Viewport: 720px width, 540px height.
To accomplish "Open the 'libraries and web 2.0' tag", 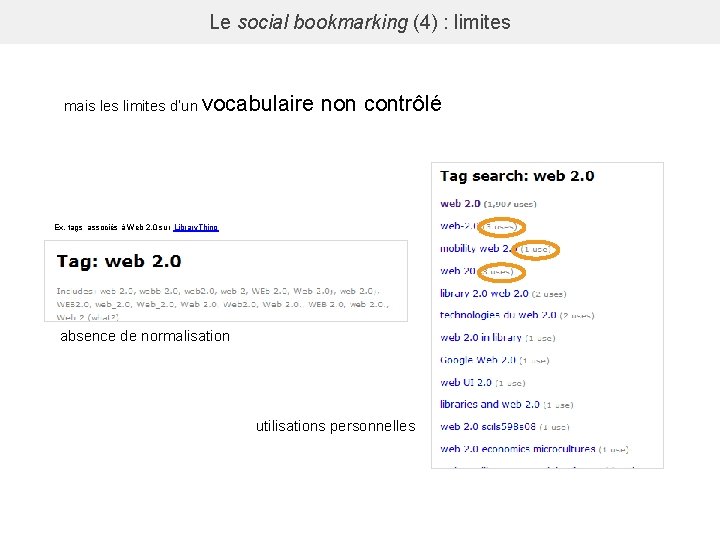I will tap(489, 405).
